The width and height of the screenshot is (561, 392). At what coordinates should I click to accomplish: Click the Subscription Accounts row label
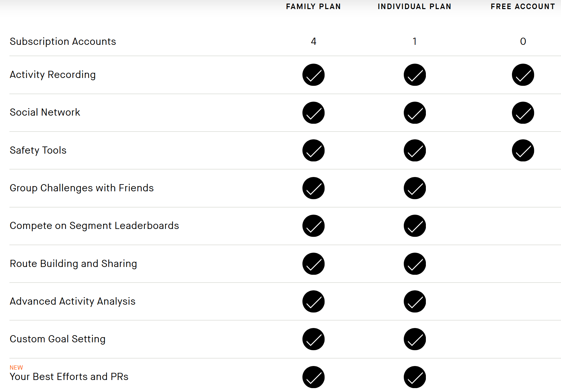(63, 42)
